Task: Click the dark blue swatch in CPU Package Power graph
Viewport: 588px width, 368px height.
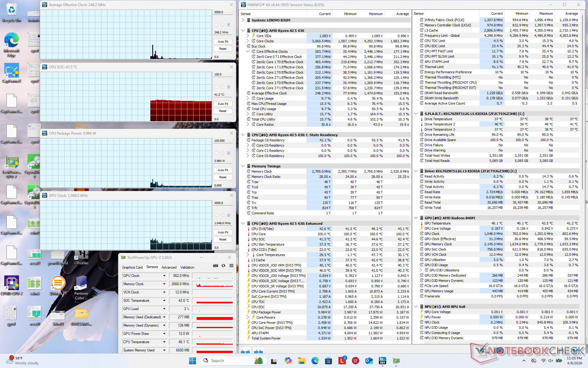Action: tap(228, 153)
